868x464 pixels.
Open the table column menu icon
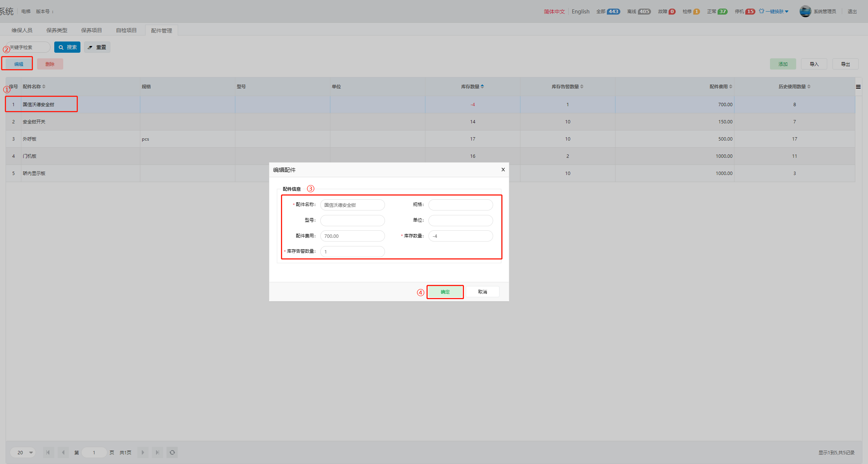tap(858, 87)
